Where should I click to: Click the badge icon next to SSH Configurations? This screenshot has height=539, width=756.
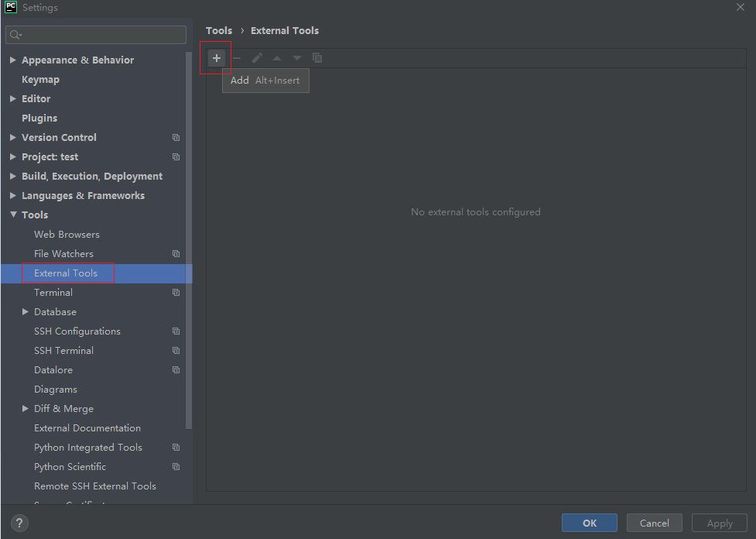click(x=176, y=331)
